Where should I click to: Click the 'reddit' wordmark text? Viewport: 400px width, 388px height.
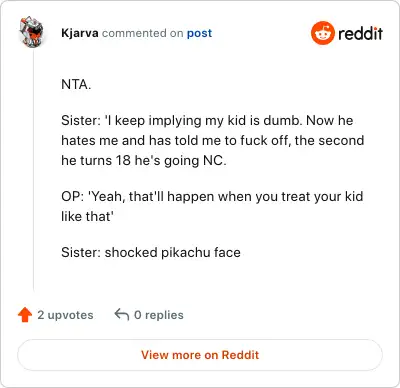pyautogui.click(x=360, y=33)
